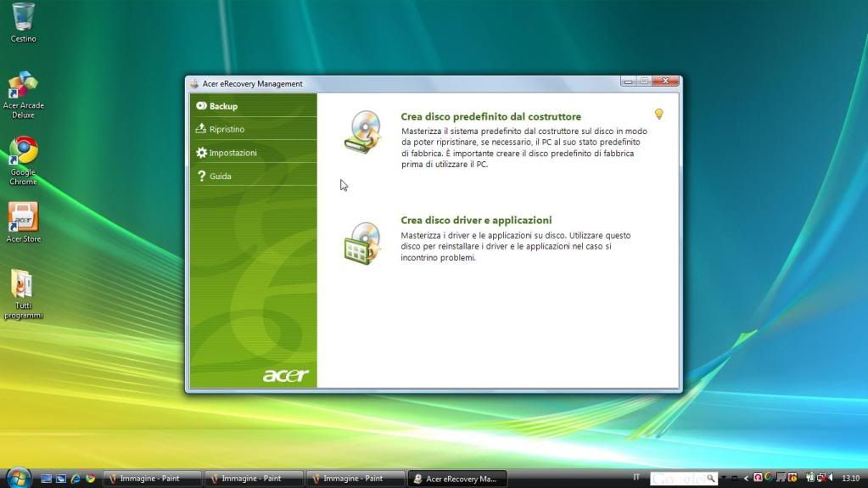Click the network connection tray icon
The image size is (868, 488).
click(x=821, y=478)
